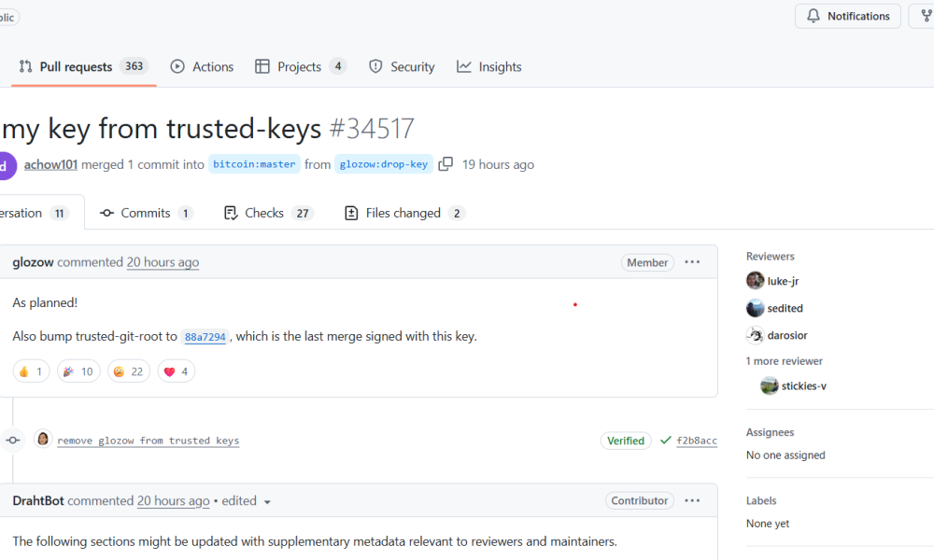Toggle the thumbs up reaction

(x=31, y=371)
